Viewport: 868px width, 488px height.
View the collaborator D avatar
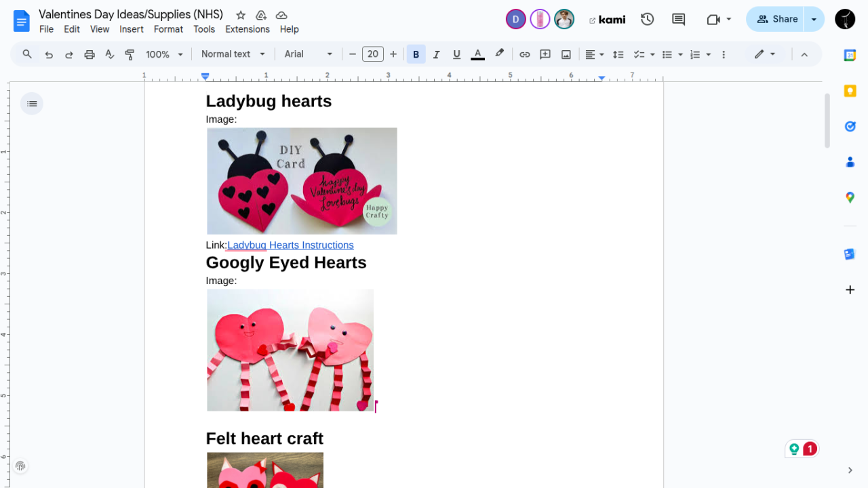516,19
